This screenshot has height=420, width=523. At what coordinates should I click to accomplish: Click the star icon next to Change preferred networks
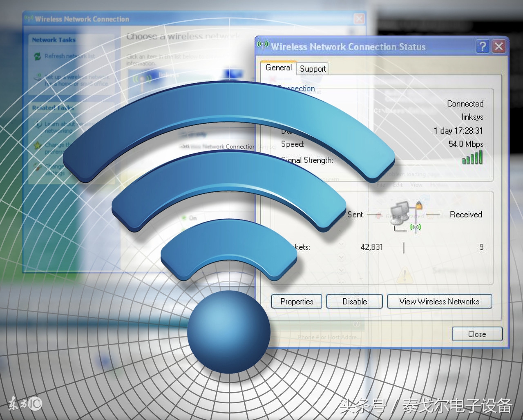coord(37,145)
